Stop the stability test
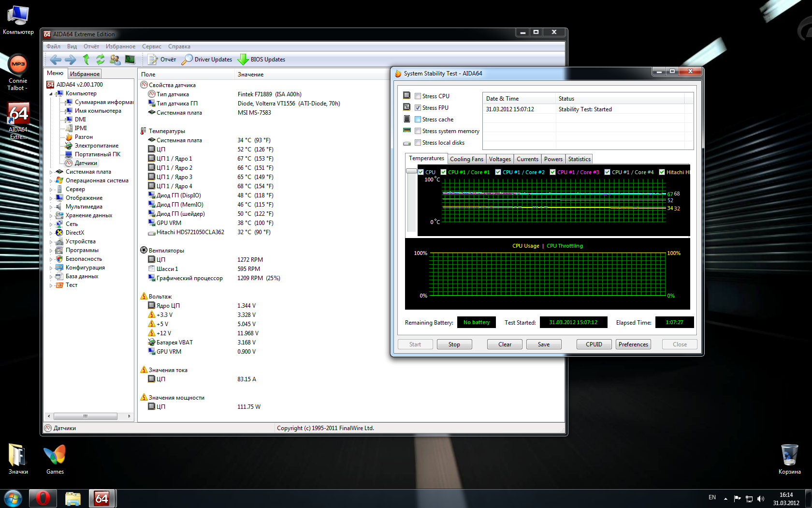 (x=454, y=344)
